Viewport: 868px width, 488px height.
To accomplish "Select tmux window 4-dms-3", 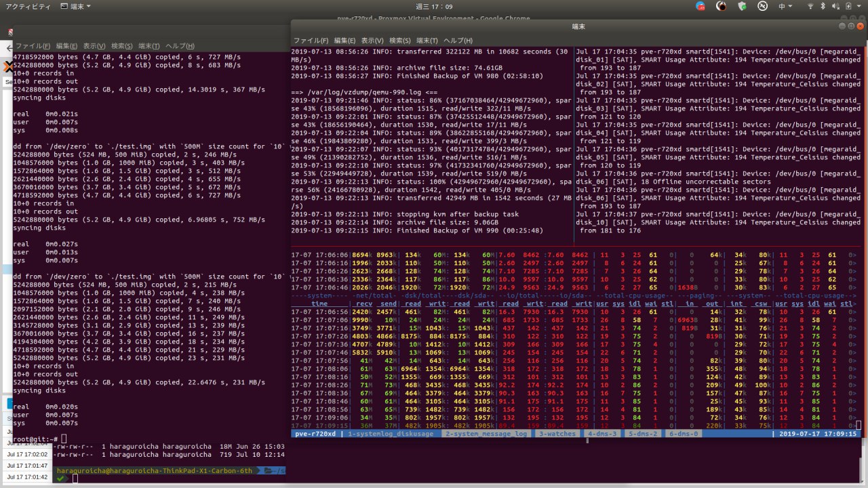I will click(x=604, y=434).
